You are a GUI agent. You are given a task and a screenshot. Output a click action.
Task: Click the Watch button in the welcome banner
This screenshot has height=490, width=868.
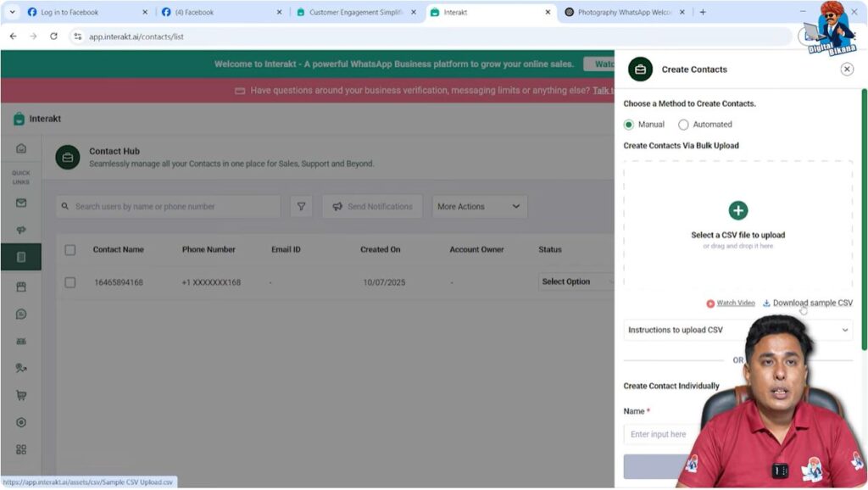click(599, 64)
